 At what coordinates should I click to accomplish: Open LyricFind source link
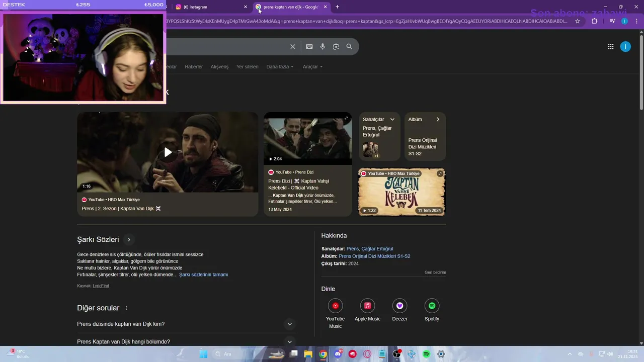point(101,286)
